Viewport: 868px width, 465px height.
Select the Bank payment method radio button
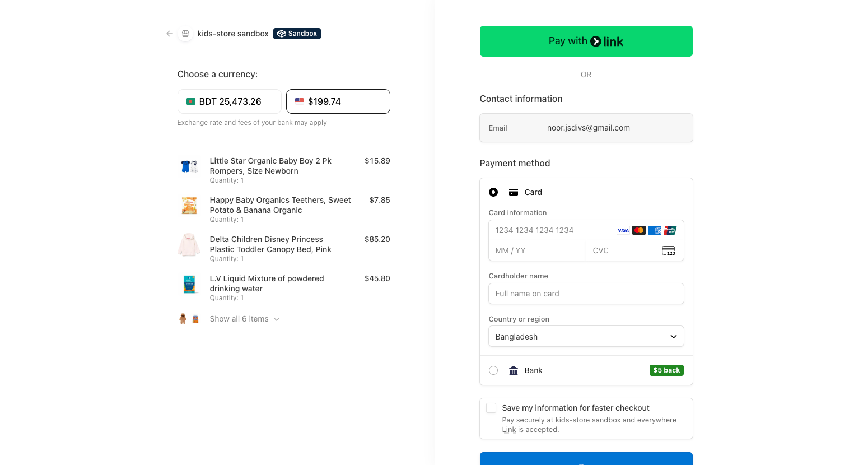point(493,370)
